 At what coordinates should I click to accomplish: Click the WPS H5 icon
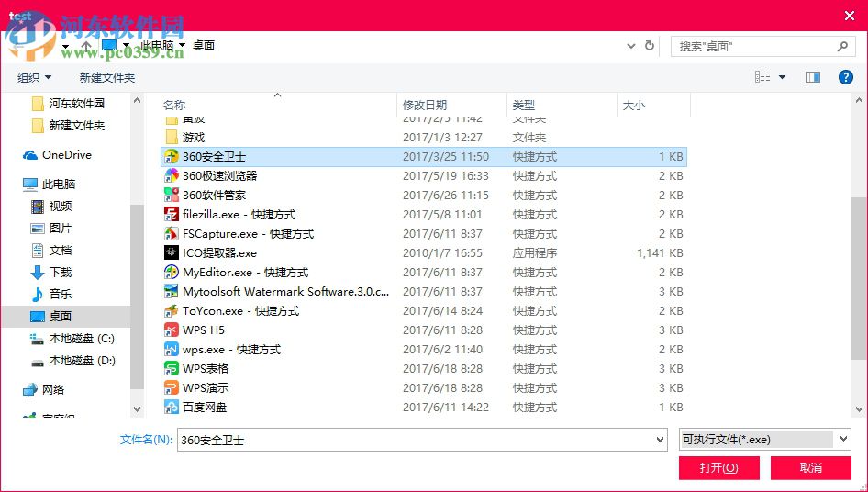(x=171, y=330)
